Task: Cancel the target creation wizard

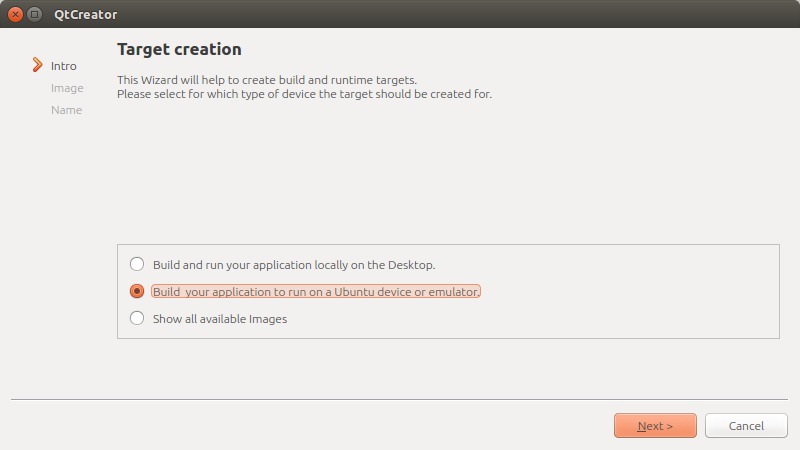Action: click(746, 426)
